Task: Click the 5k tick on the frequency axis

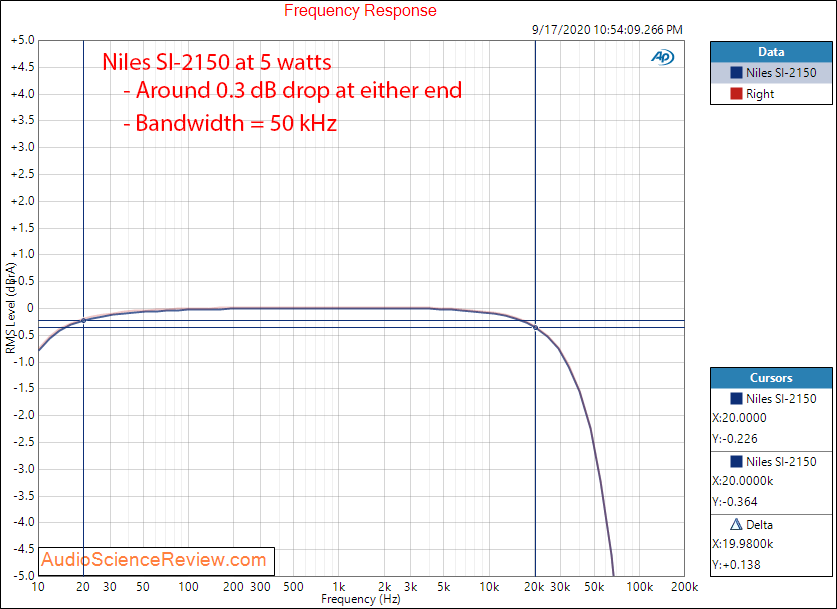Action: pyautogui.click(x=444, y=587)
